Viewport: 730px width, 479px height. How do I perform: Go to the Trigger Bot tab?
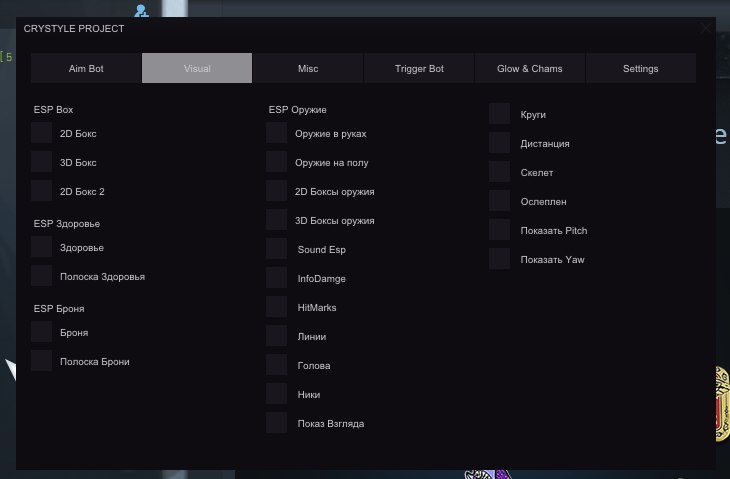click(x=419, y=68)
